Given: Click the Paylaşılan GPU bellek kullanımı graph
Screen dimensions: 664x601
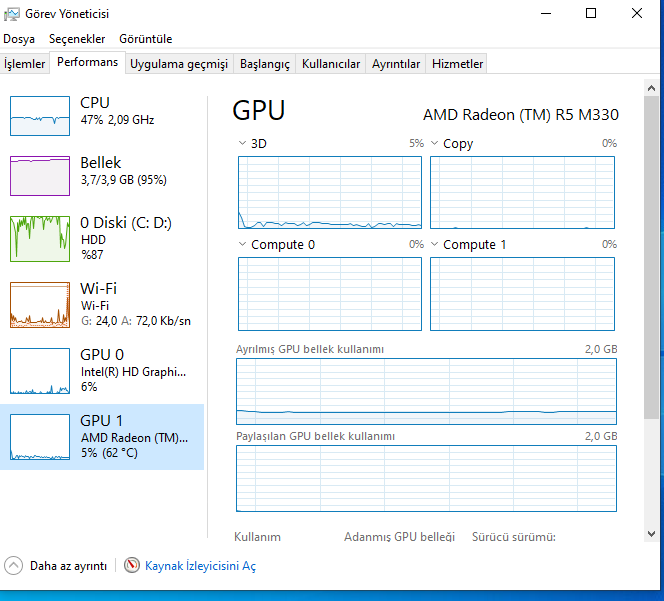Looking at the screenshot, I should pos(426,479).
